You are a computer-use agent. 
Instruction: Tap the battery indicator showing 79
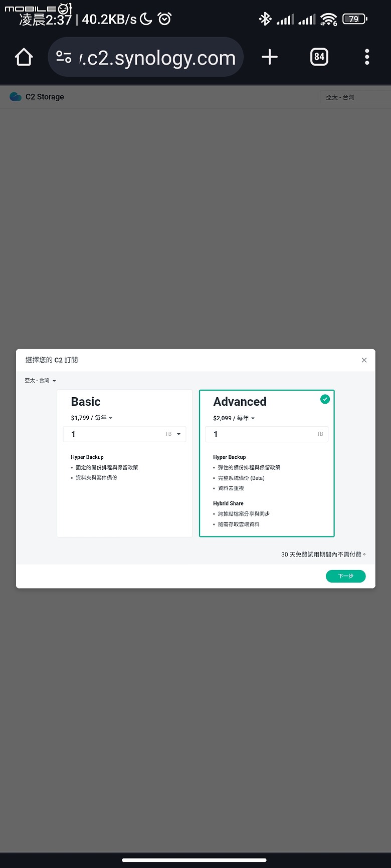point(355,19)
